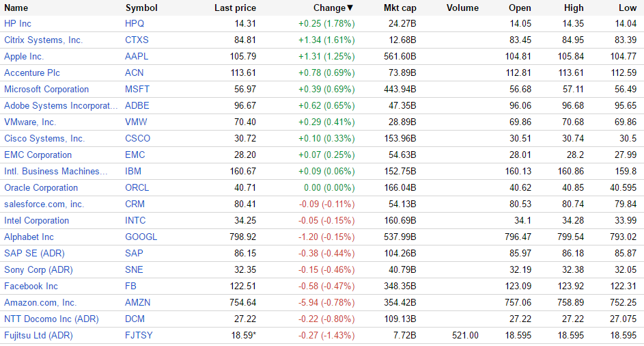Click the Microsoft Corporation link
The height and width of the screenshot is (346, 644).
pos(46,89)
